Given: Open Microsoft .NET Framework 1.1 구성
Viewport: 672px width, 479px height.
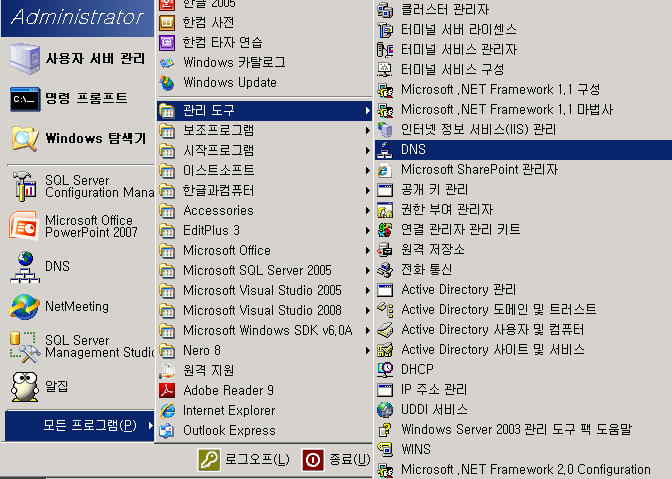Looking at the screenshot, I should [x=523, y=90].
